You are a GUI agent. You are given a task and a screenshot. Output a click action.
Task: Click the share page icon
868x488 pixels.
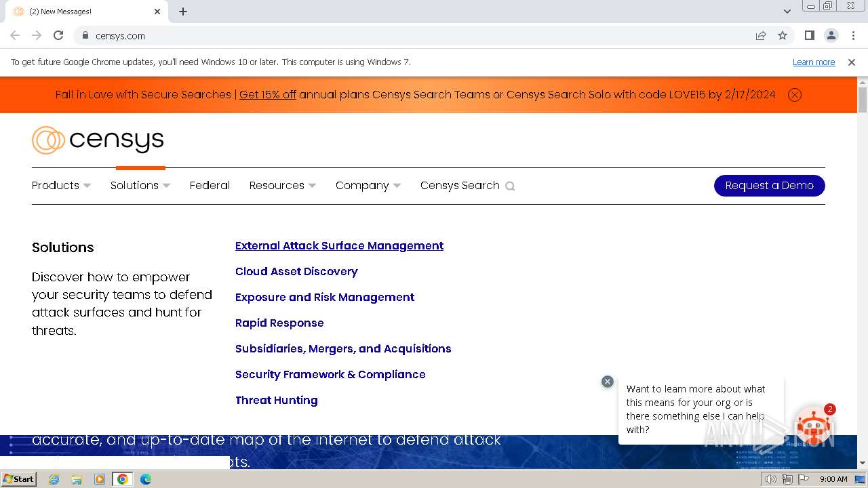(761, 35)
